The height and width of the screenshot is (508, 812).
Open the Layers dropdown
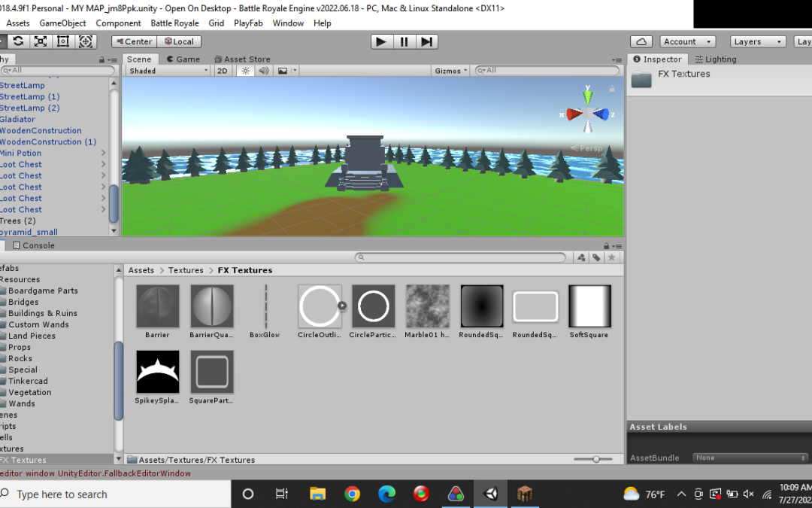758,41
